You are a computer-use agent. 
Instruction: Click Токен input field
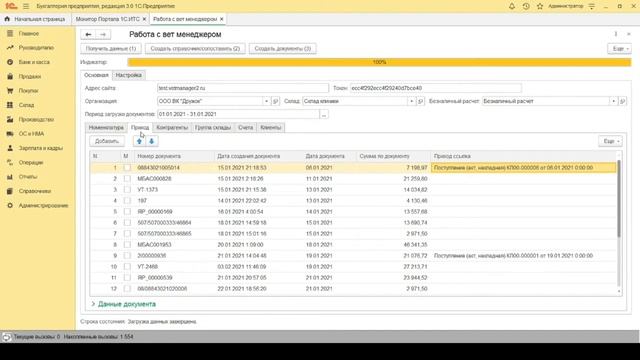tap(436, 88)
